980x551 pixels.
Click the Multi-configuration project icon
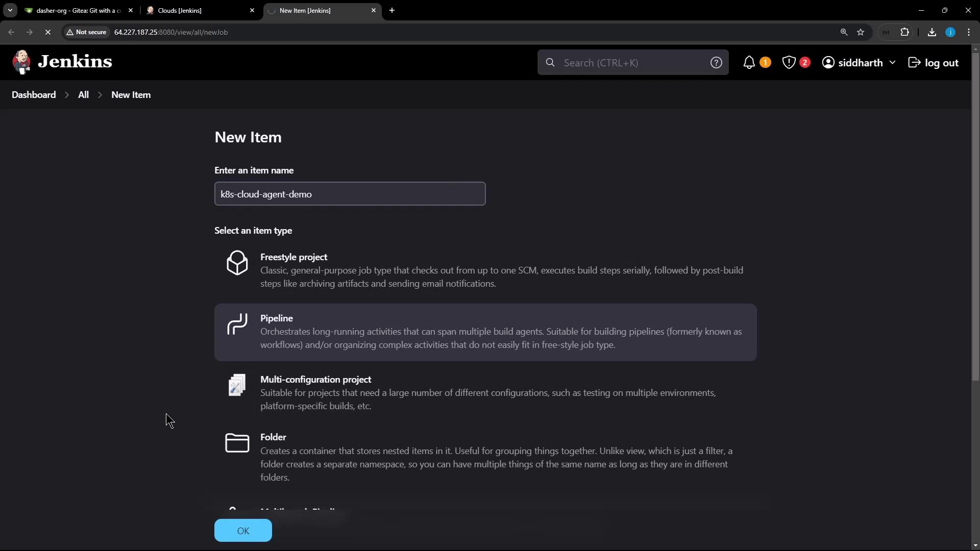point(237,385)
